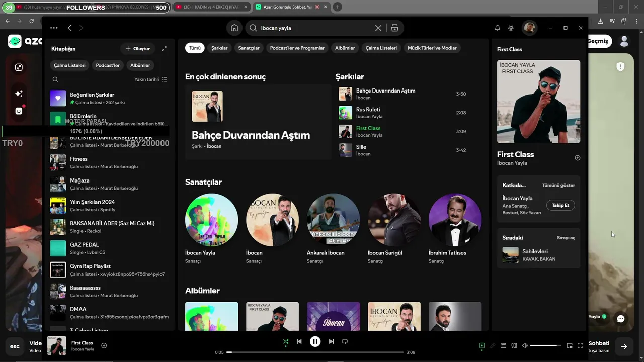Add First Class to library in right panel
Screen dimensions: 644x362
point(578,158)
